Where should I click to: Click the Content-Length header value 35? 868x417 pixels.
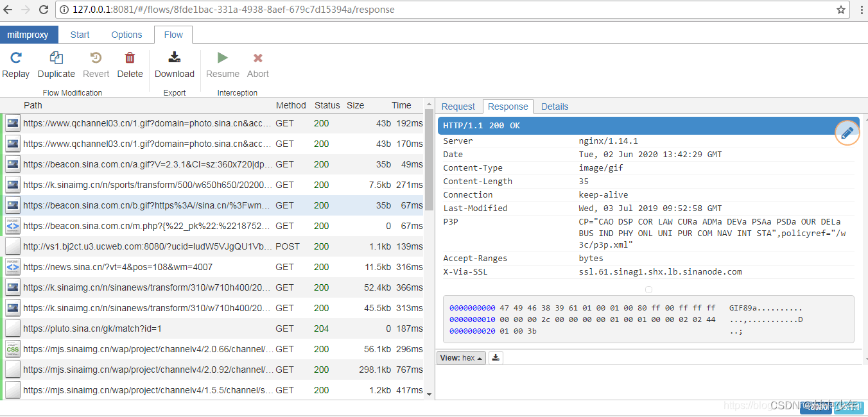584,182
